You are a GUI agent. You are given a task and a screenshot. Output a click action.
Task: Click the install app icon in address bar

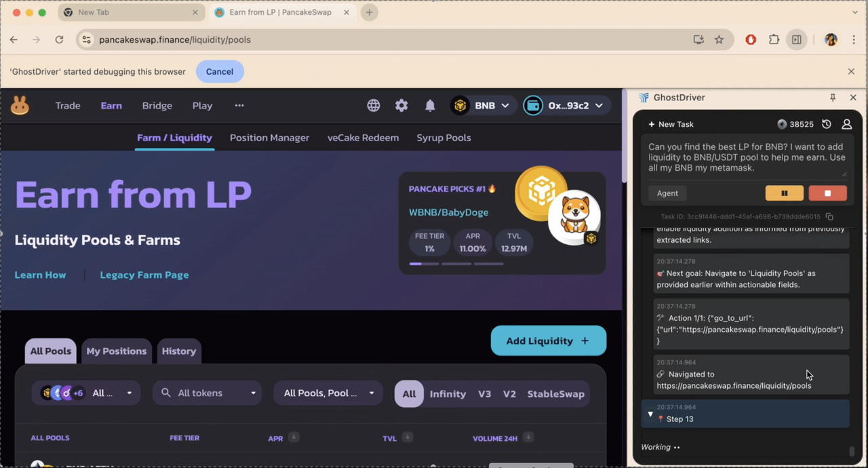point(698,40)
